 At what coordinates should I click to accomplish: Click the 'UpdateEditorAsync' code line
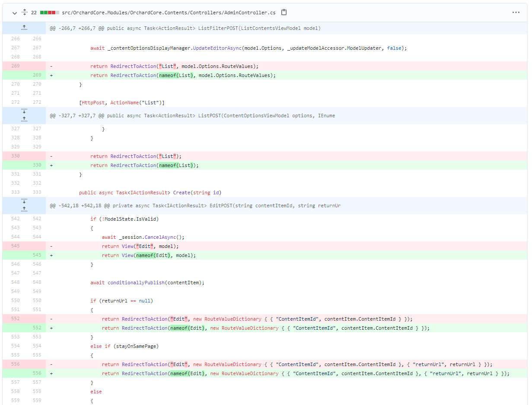248,48
